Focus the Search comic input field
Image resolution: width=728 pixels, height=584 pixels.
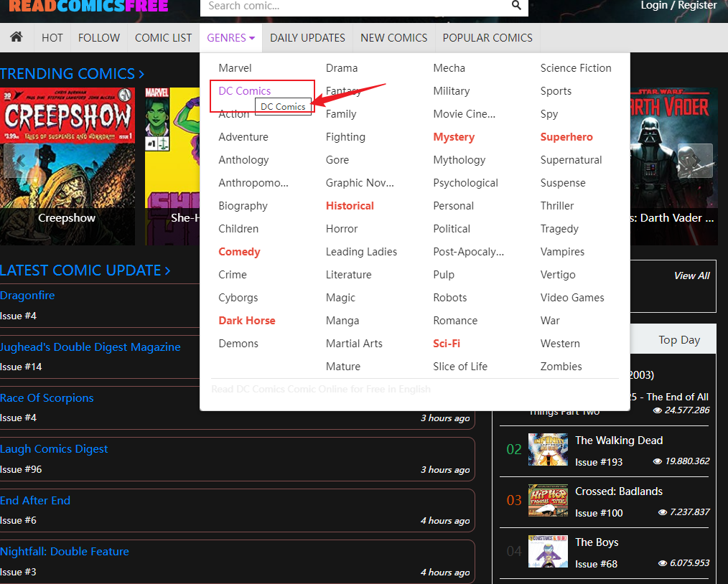pyautogui.click(x=355, y=6)
